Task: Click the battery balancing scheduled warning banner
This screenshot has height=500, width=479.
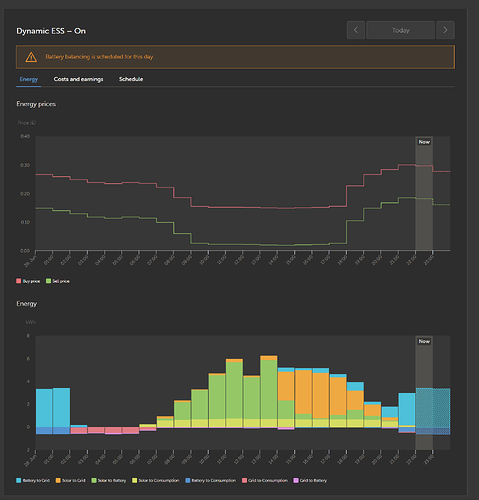Action: click(235, 57)
